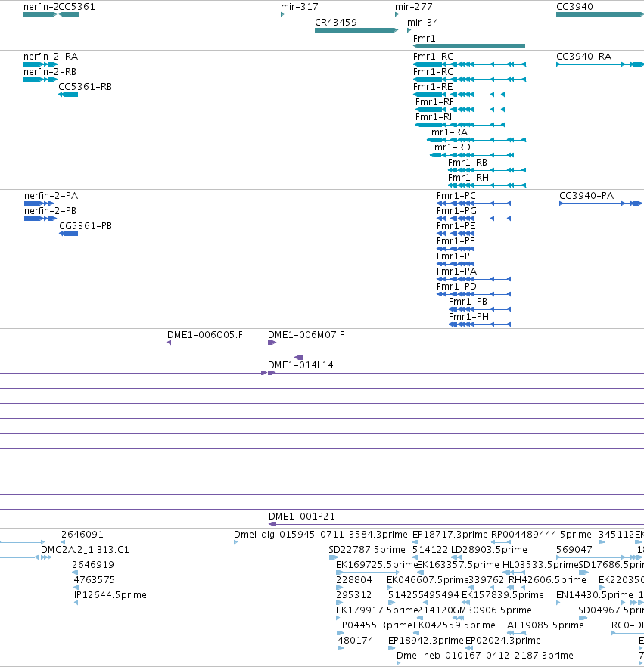644x667 pixels.
Task: Click EST EP04455.3prime
Action: [340, 633]
